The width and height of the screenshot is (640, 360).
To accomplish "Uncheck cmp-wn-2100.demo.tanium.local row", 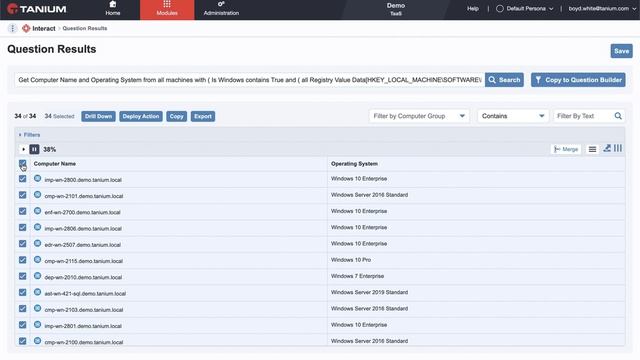I will tap(22, 341).
